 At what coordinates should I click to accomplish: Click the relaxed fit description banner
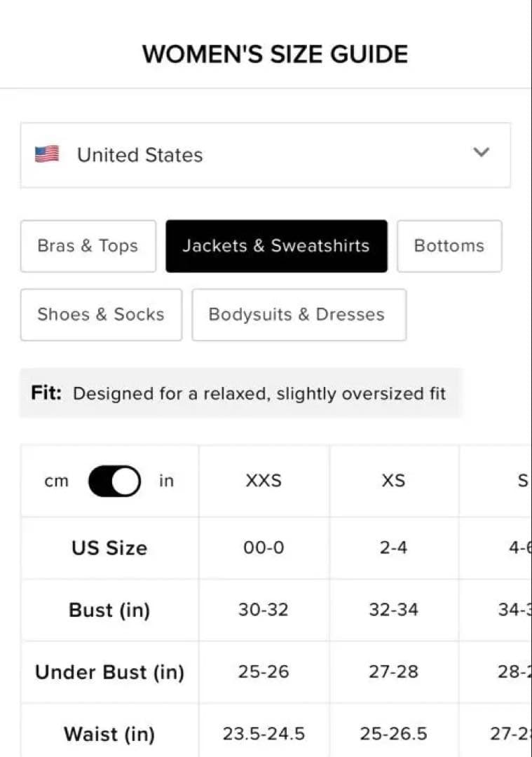(240, 393)
